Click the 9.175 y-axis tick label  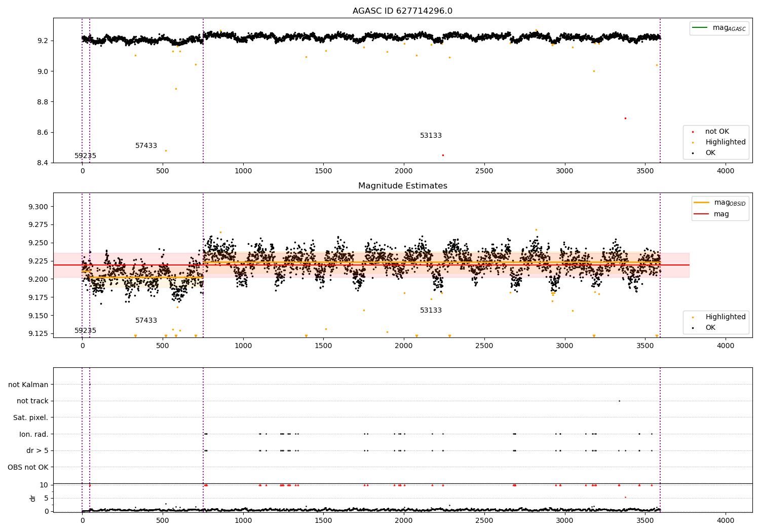tap(38, 297)
